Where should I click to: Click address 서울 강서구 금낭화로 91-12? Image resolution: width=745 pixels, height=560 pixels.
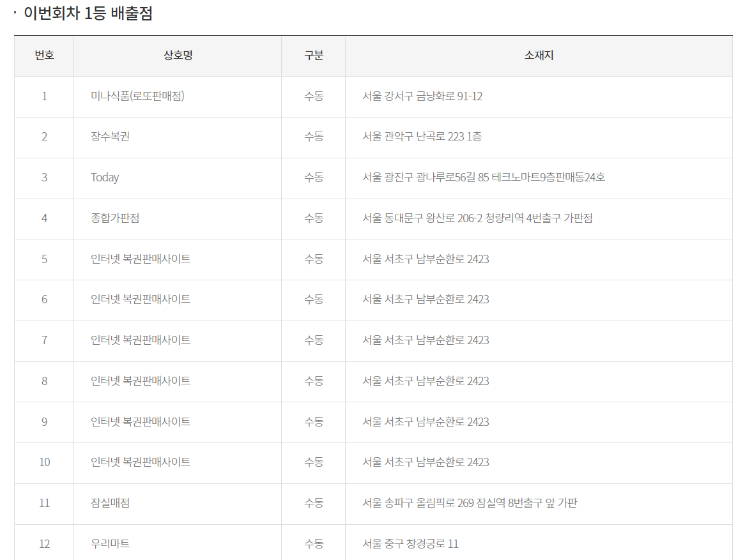tap(422, 96)
